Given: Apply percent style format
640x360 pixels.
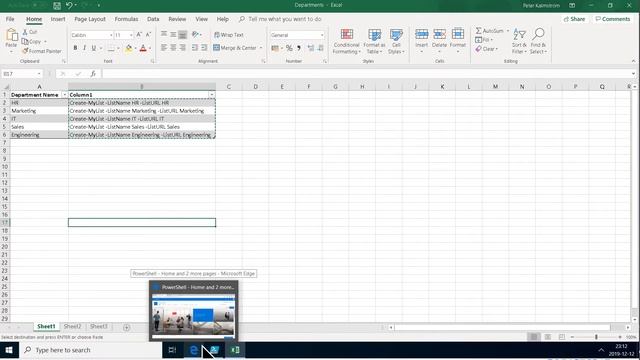Looking at the screenshot, I should pyautogui.click(x=289, y=48).
